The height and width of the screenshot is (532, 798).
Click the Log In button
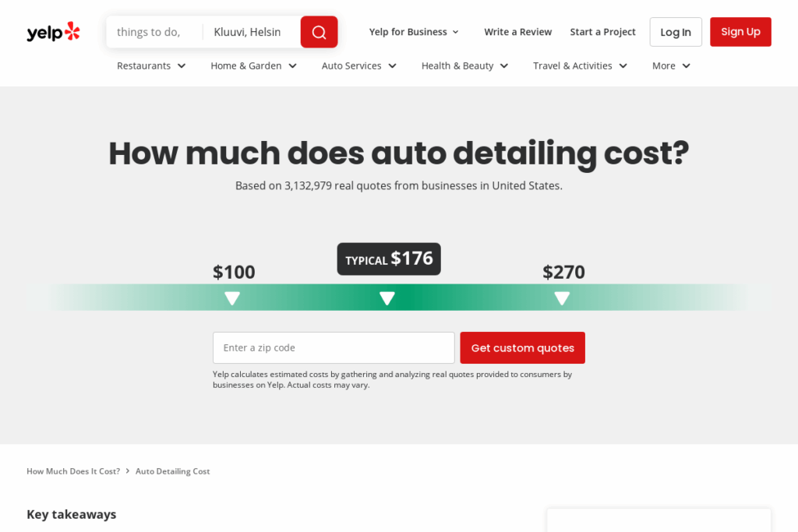point(675,32)
